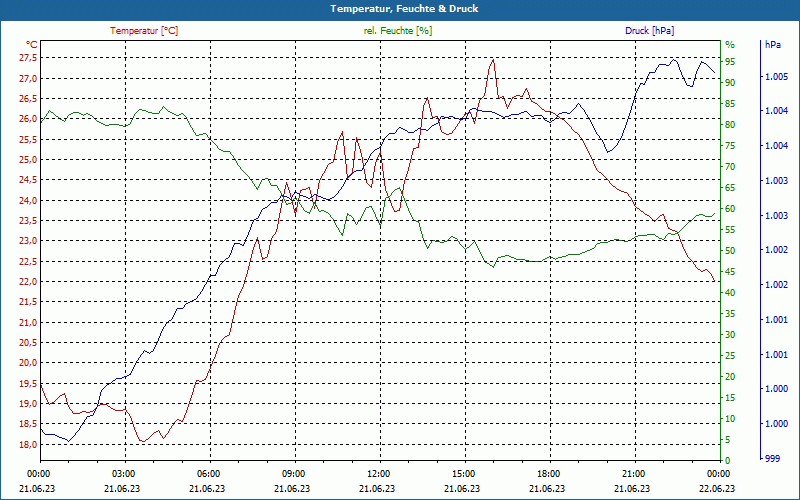800x500 pixels.
Task: Click the "15" humidity axis value
Action: click(x=730, y=398)
